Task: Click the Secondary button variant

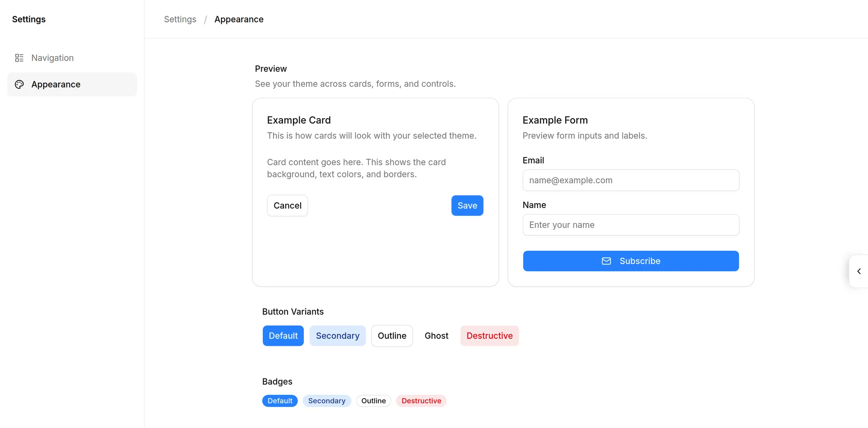Action: coord(338,336)
